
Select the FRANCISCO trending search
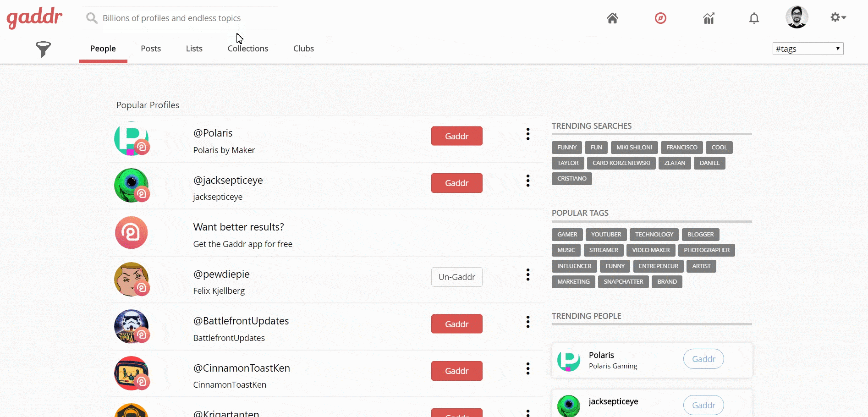tap(682, 148)
